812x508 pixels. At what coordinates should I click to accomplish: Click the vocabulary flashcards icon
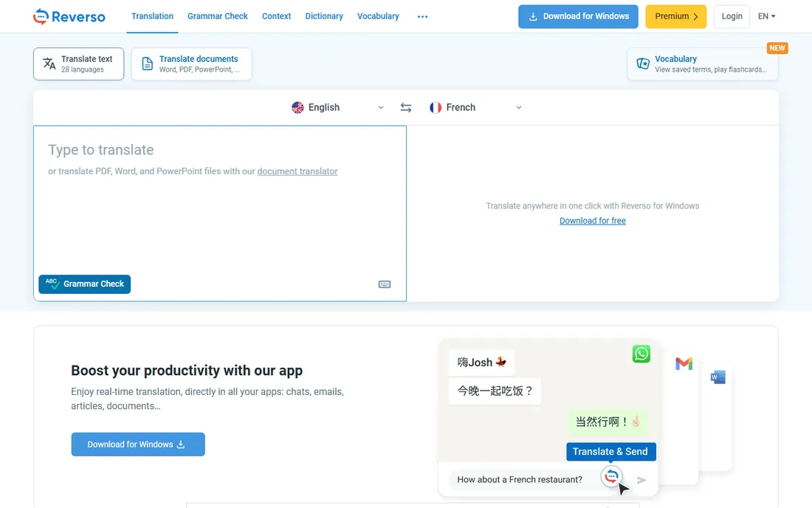tap(643, 63)
